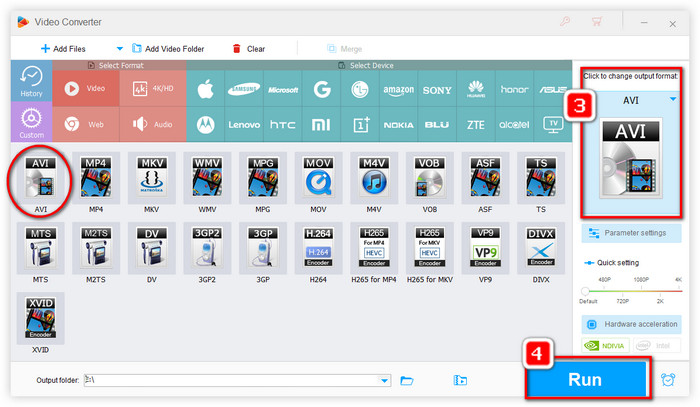Select the MOV QuickTime format icon
The image size is (700, 407).
pos(318,178)
